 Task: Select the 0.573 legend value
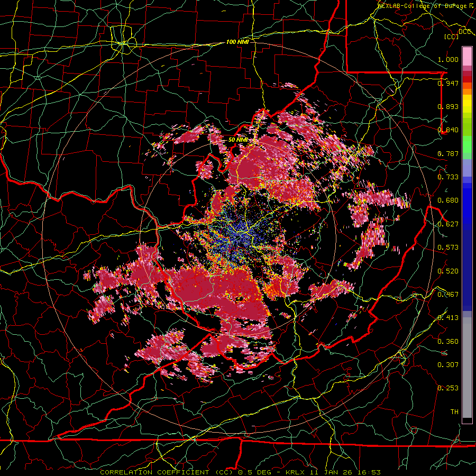click(x=448, y=248)
